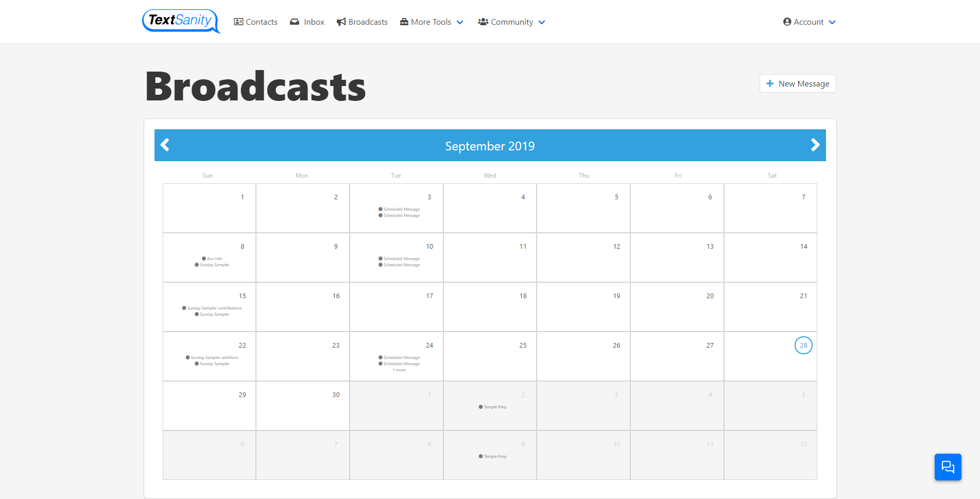
Task: Open the live chat widget icon
Action: pyautogui.click(x=948, y=467)
